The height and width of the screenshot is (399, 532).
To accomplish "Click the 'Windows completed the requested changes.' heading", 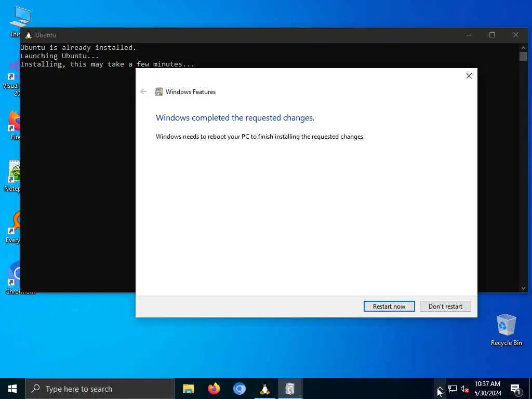I will click(235, 118).
